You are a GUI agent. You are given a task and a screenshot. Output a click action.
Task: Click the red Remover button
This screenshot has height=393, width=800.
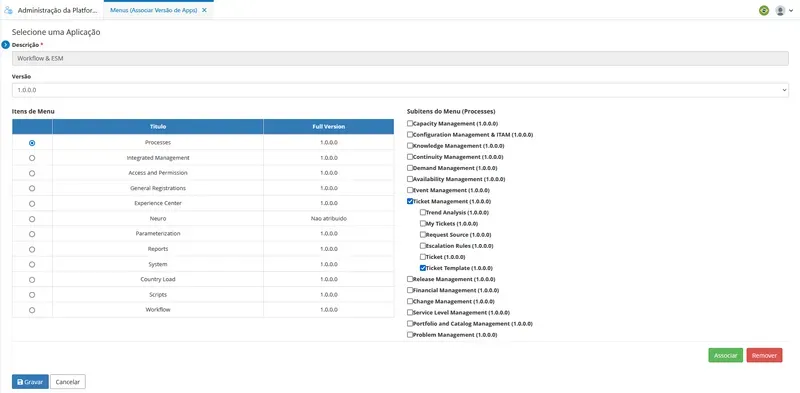(x=764, y=355)
